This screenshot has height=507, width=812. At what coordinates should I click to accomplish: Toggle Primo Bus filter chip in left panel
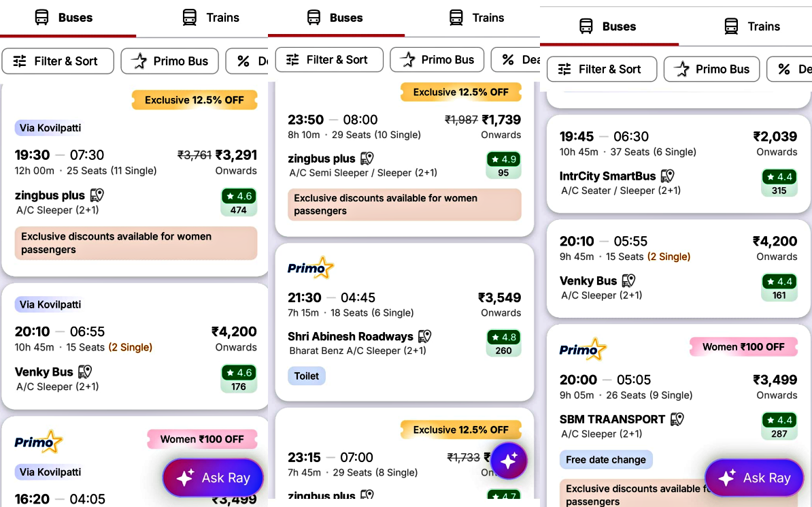point(170,61)
